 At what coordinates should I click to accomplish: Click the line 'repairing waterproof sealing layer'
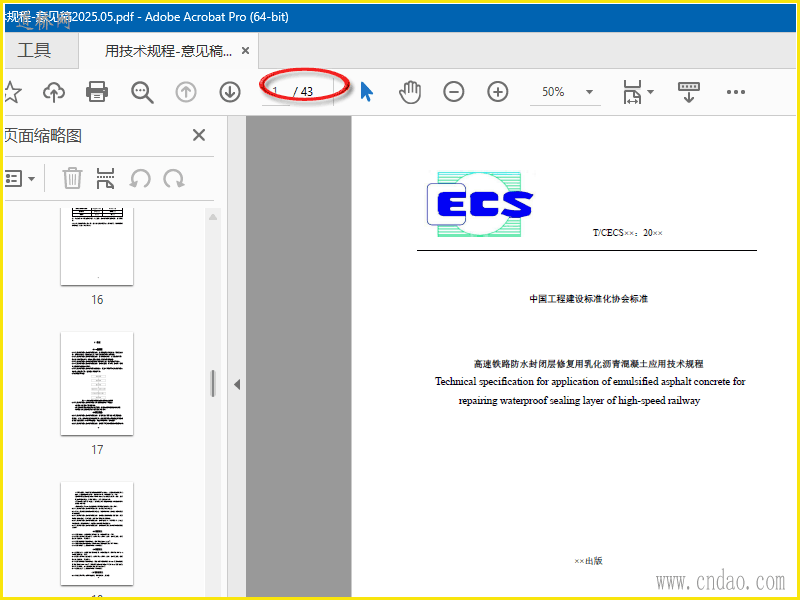click(579, 401)
